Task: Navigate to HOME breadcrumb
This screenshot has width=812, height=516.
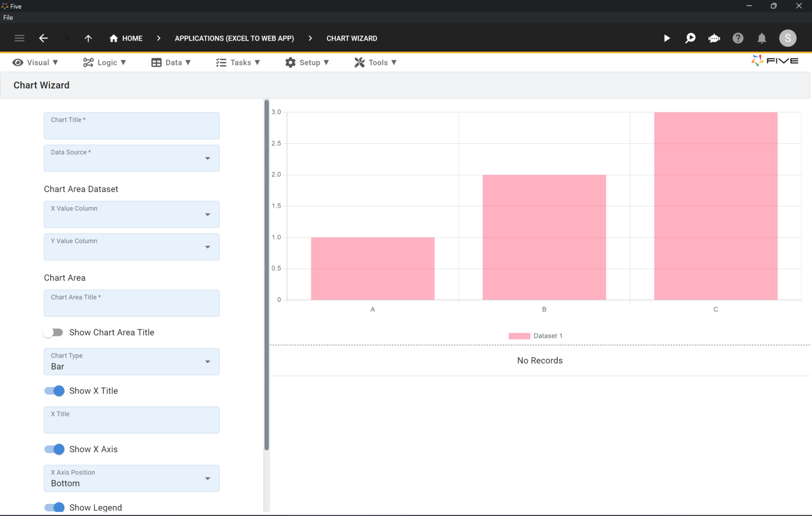Action: point(125,38)
